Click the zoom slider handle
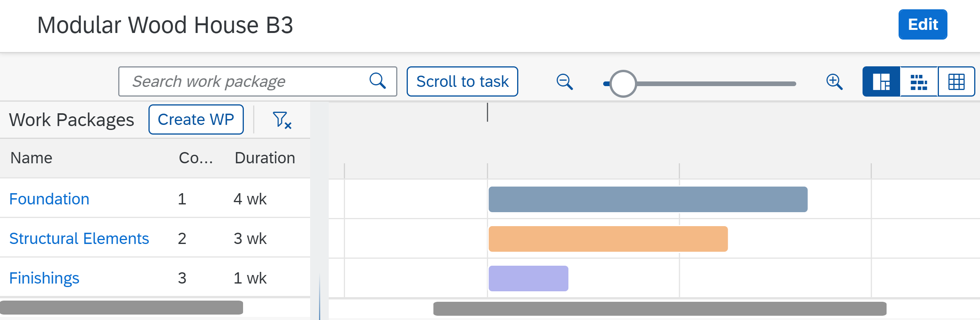Viewport: 980px width, 320px height. coord(623,83)
